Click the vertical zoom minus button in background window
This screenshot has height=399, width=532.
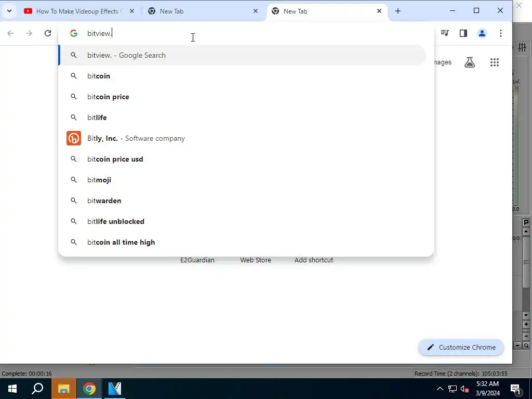tap(526, 336)
